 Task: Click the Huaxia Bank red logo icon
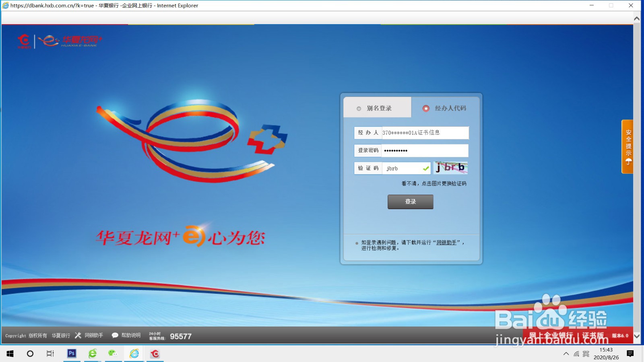click(x=24, y=41)
